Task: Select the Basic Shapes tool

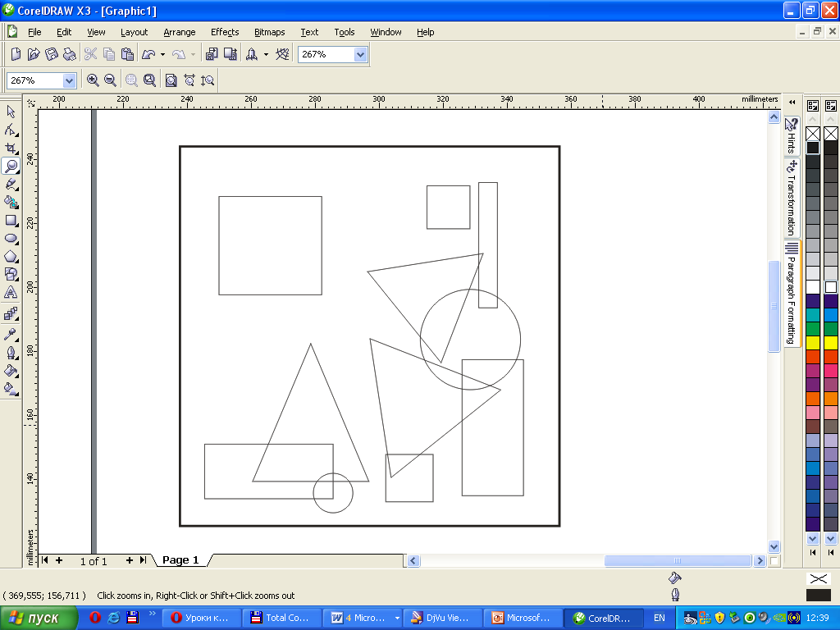Action: [x=11, y=274]
